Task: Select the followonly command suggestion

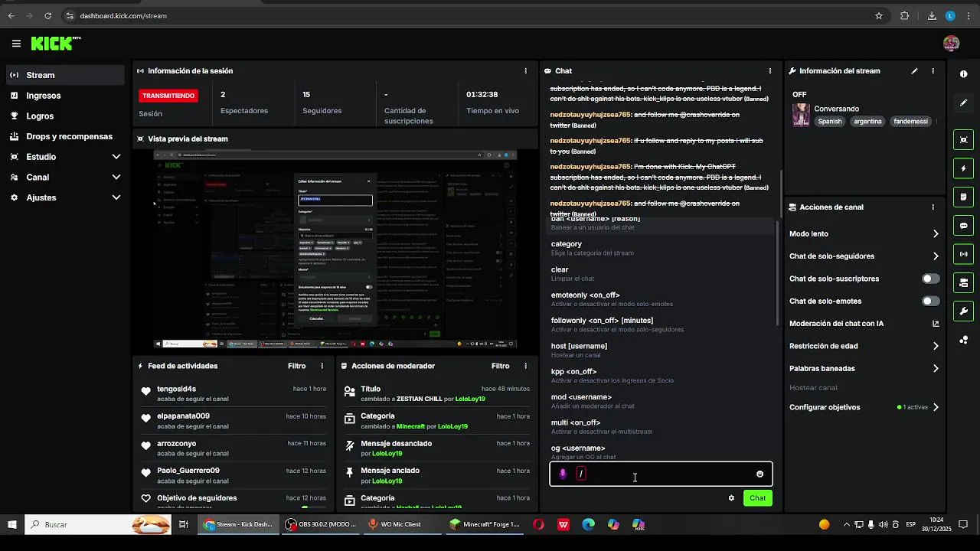Action: [x=661, y=324]
